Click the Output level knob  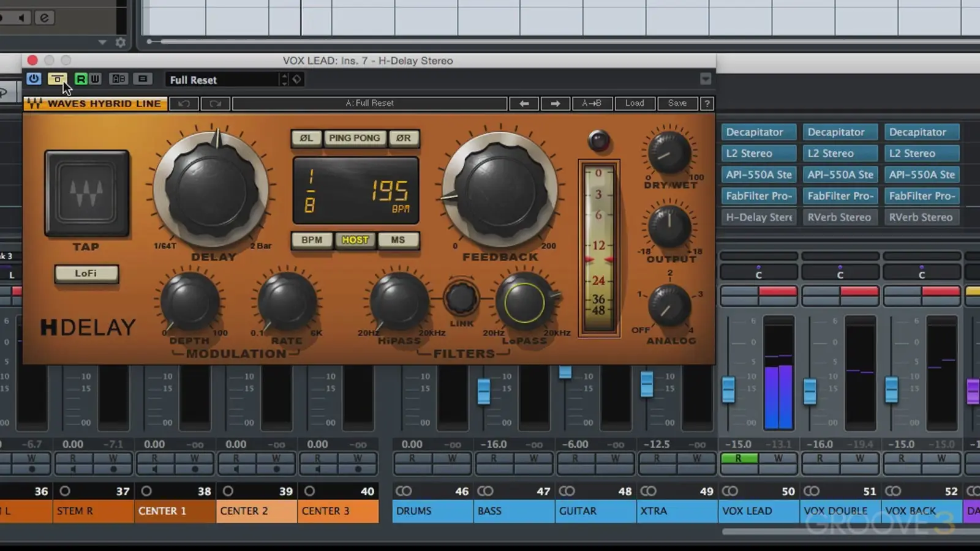point(669,227)
